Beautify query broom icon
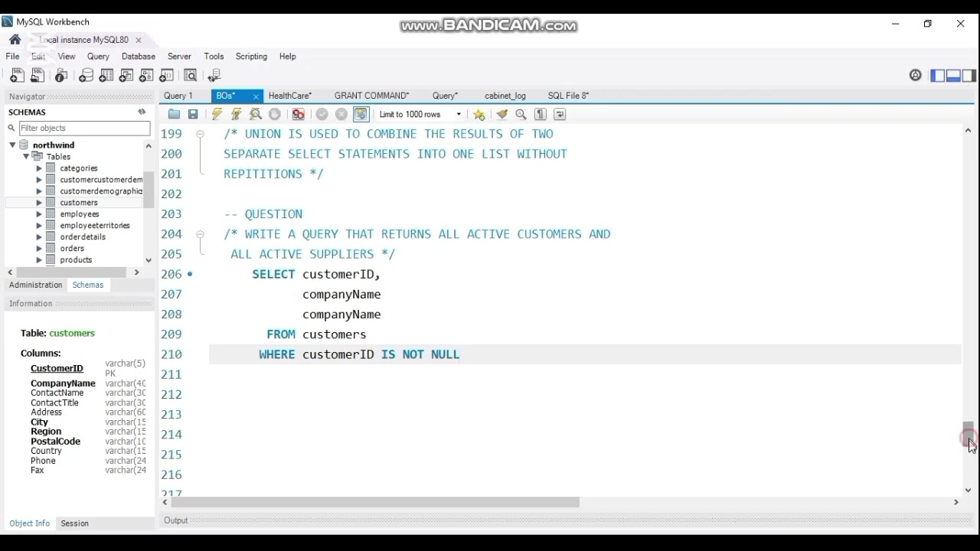Screen dimensions: 980x551 (502, 114)
